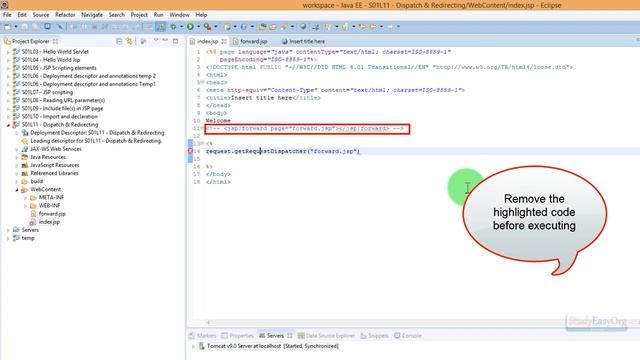This screenshot has height=360, width=640.
Task: Open the Refactor menu
Action: 65,15
